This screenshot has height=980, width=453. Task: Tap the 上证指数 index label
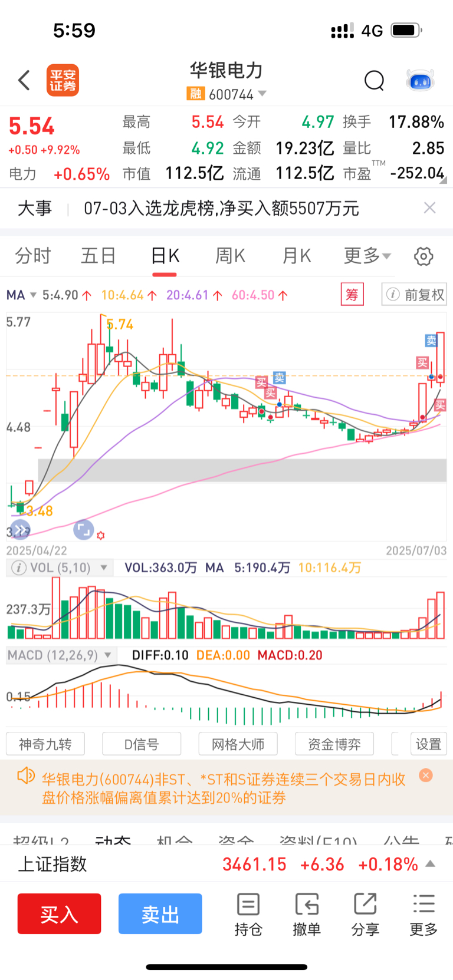(x=52, y=864)
